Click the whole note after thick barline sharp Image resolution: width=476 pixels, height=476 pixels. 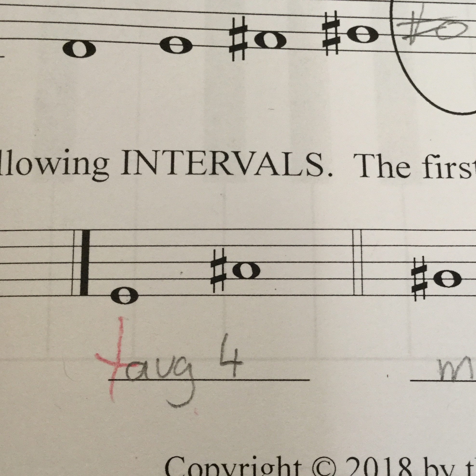[x=246, y=270]
